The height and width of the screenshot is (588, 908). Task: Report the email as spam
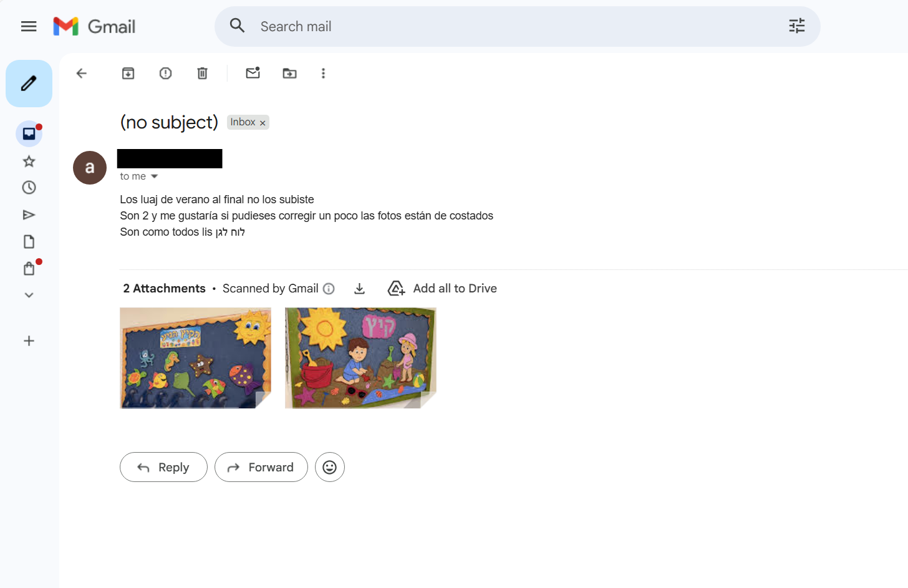click(165, 73)
